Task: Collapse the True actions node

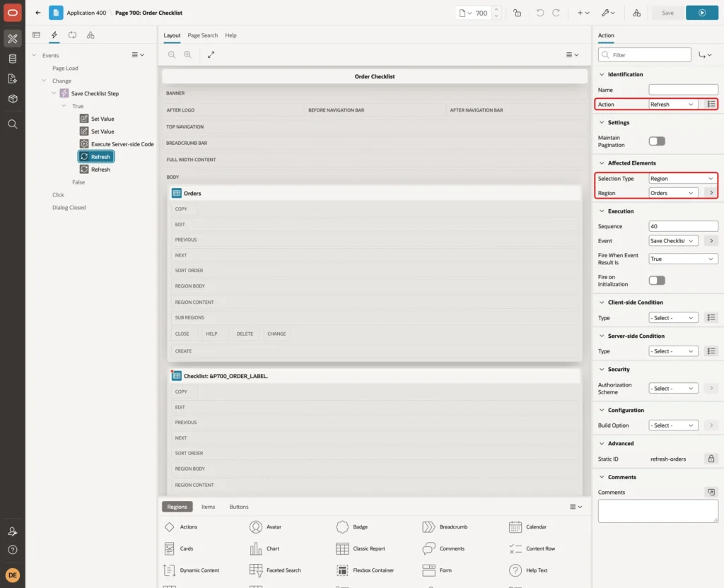Action: click(64, 106)
